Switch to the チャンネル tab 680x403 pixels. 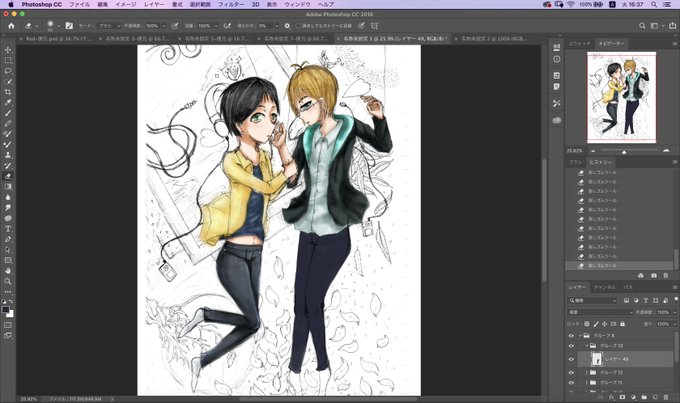[605, 287]
